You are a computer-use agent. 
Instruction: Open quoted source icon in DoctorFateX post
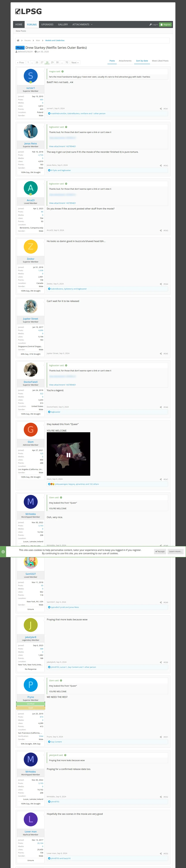pos(66,365)
